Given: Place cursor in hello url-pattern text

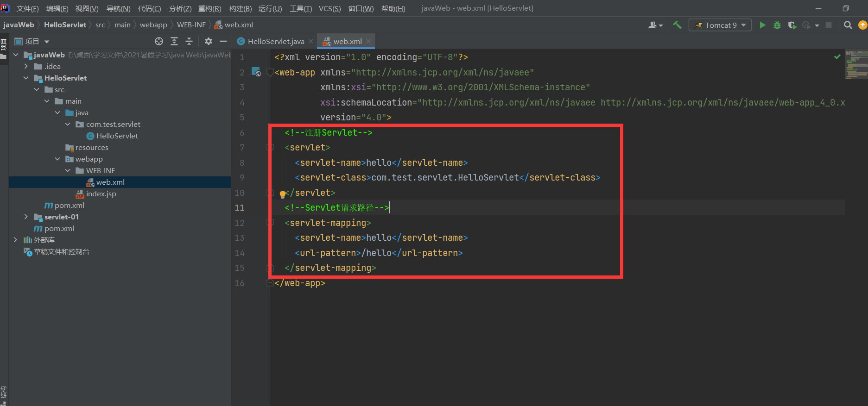Looking at the screenshot, I should click(376, 253).
